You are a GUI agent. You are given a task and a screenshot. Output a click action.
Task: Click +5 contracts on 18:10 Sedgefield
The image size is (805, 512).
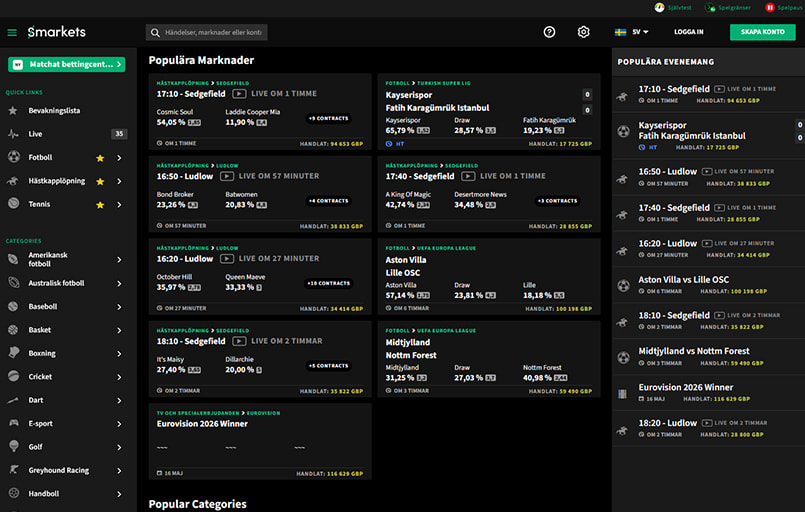click(x=329, y=366)
